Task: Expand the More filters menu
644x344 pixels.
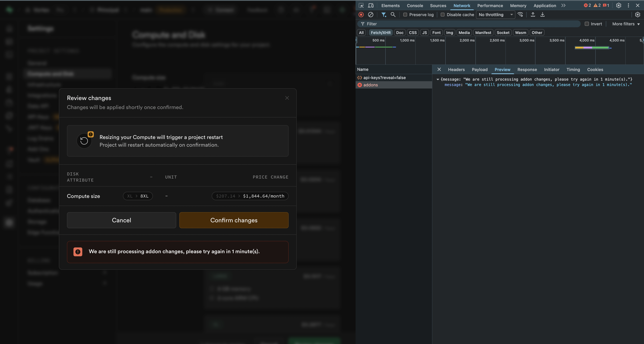Action: pyautogui.click(x=626, y=24)
